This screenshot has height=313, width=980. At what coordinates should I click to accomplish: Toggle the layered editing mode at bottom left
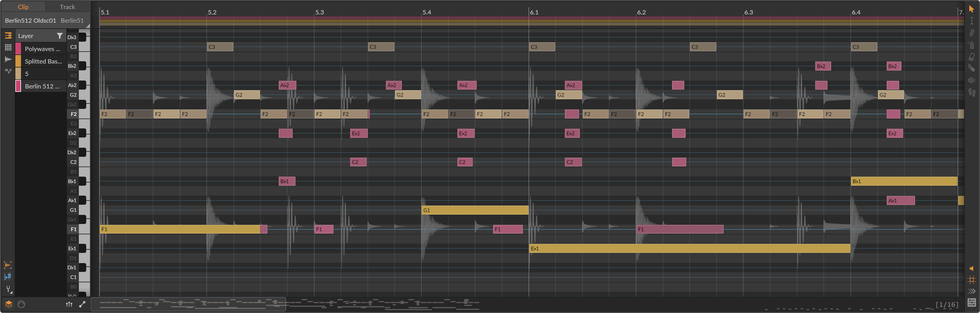[x=9, y=304]
